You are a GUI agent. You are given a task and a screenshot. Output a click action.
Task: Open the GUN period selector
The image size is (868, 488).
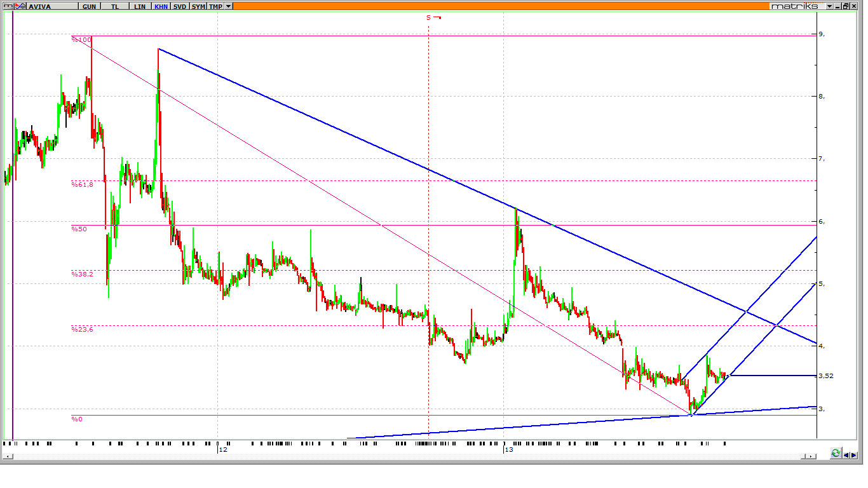point(89,6)
